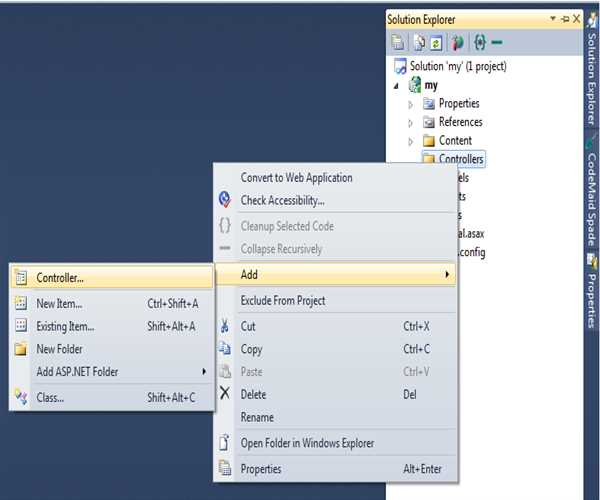The height and width of the screenshot is (500, 600).
Task: Select Solution 'my' root node
Action: click(457, 66)
